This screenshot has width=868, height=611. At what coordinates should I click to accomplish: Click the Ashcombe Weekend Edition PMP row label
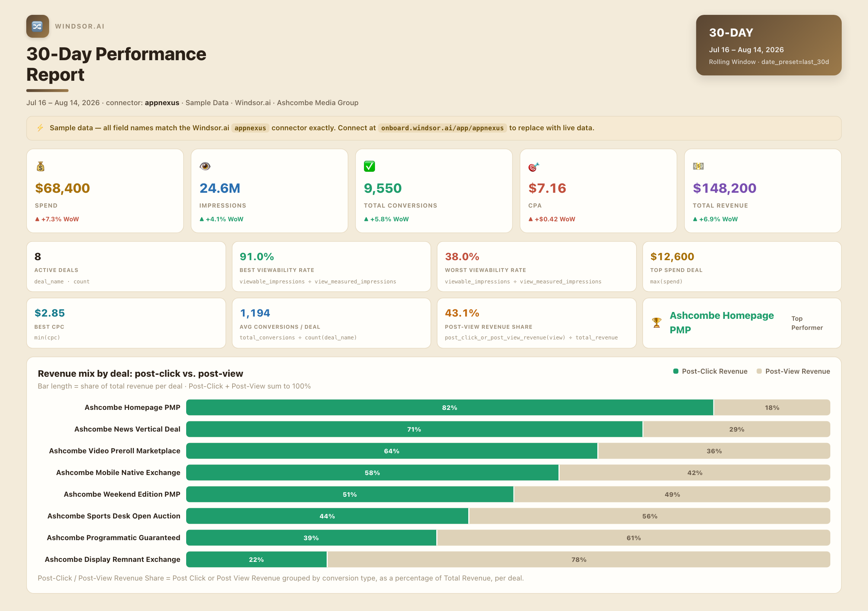[122, 494]
